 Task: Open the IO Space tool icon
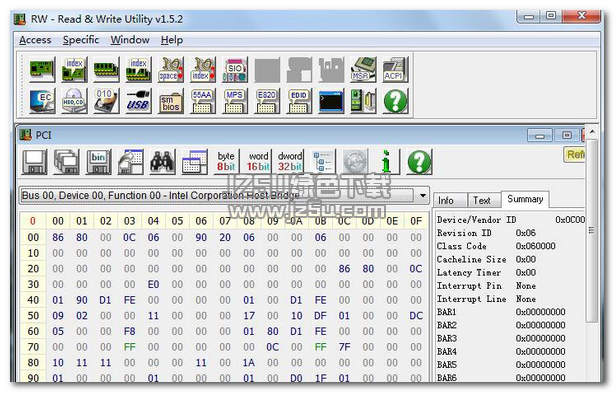[x=171, y=70]
